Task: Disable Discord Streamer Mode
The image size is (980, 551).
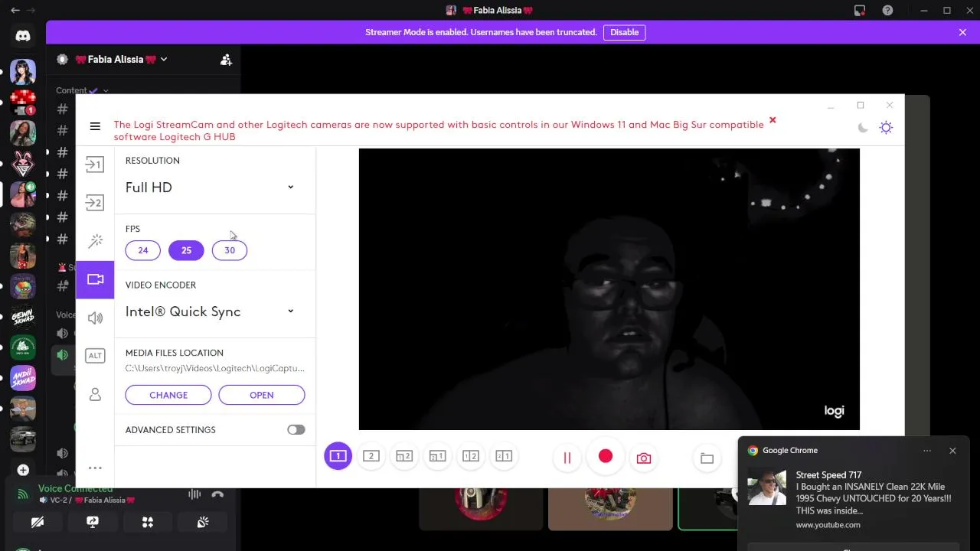Action: click(624, 32)
